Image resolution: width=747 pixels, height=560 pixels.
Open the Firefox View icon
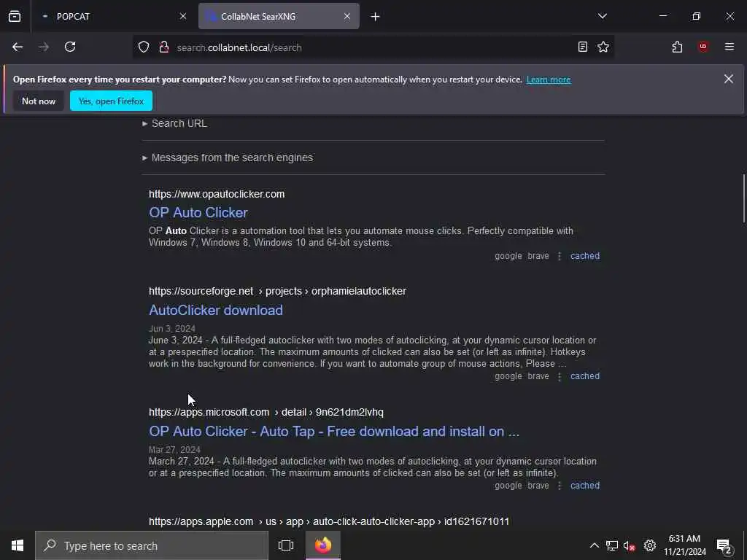15,16
